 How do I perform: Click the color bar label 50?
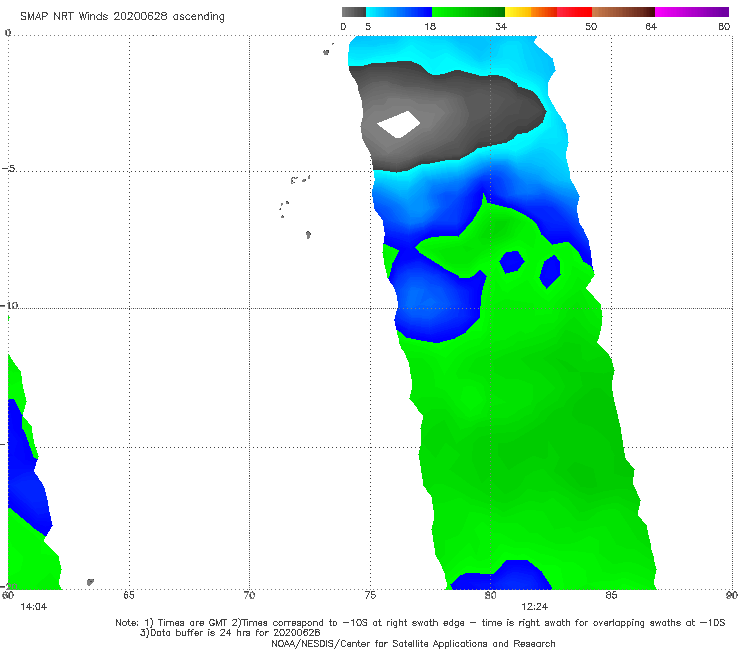tap(591, 26)
